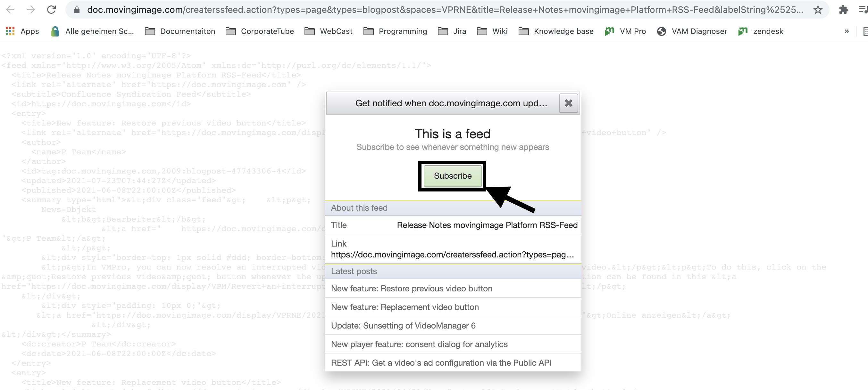Open the Programming bookmark folder
The width and height of the screenshot is (868, 390).
click(x=395, y=31)
